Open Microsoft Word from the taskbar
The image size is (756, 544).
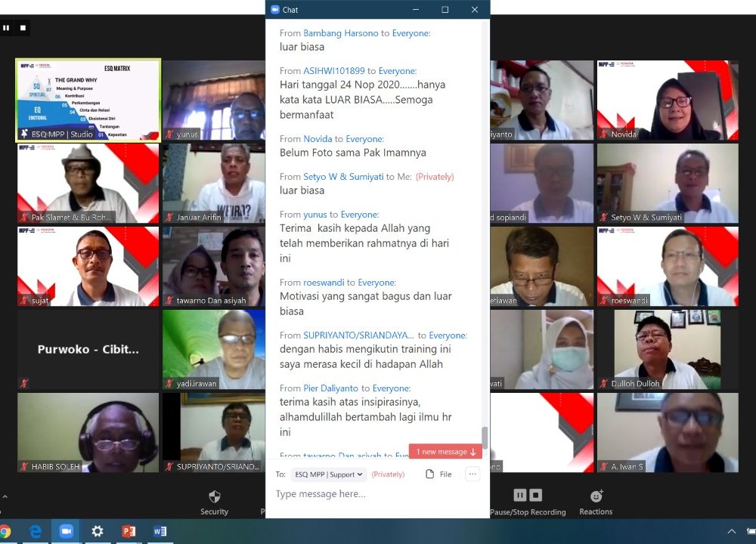point(160,531)
